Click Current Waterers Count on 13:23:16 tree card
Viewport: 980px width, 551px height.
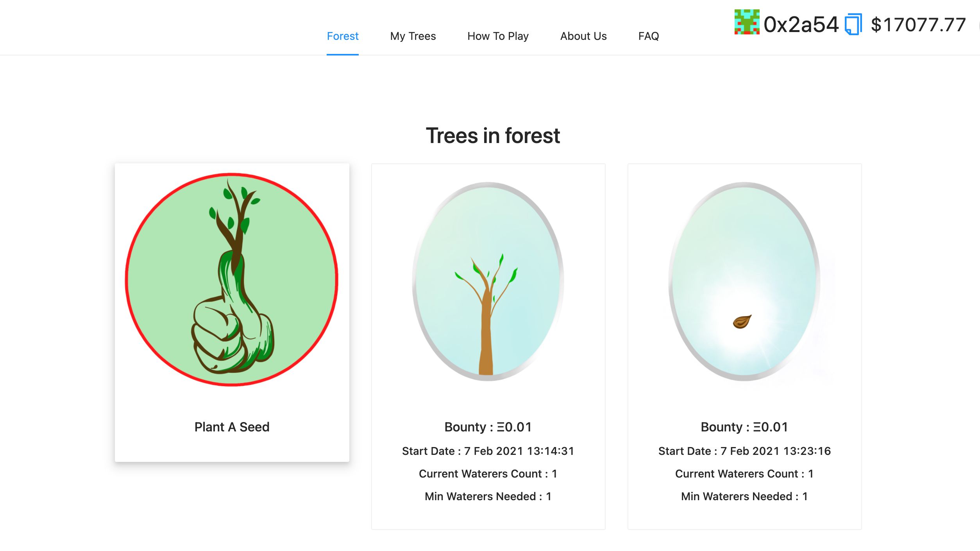pyautogui.click(x=744, y=474)
